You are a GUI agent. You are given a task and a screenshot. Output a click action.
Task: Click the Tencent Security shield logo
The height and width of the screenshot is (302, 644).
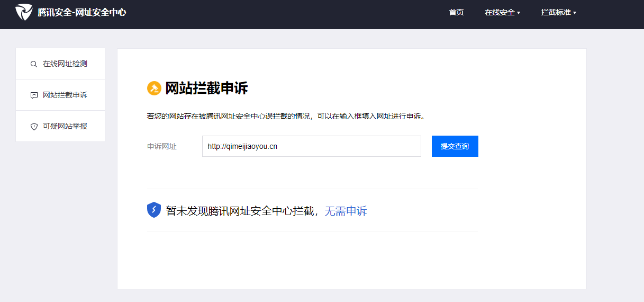[24, 12]
